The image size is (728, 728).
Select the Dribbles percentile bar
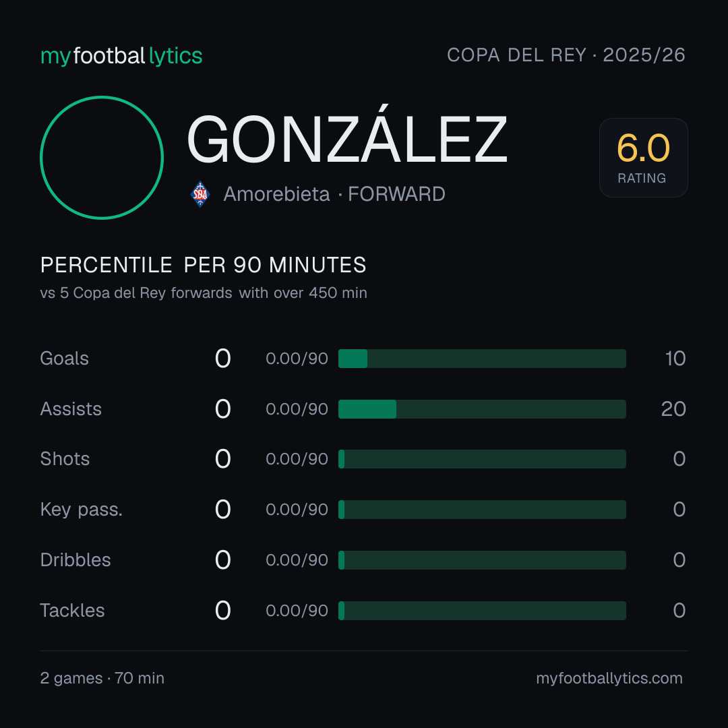coord(482,560)
